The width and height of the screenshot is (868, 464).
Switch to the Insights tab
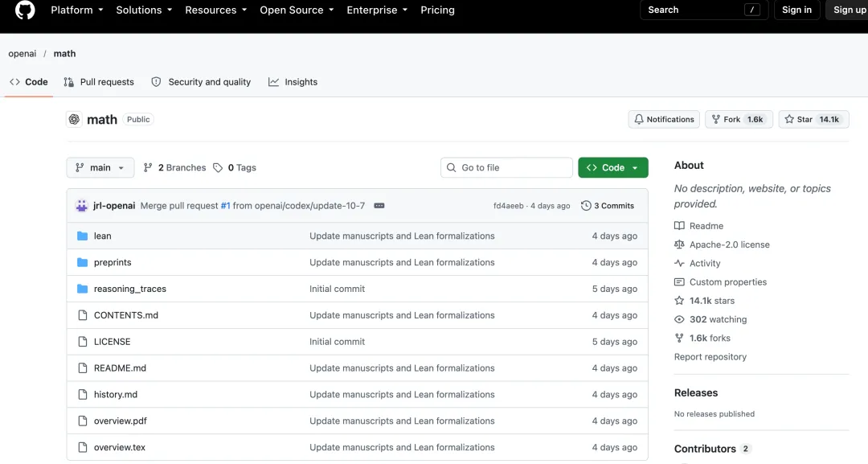point(293,82)
